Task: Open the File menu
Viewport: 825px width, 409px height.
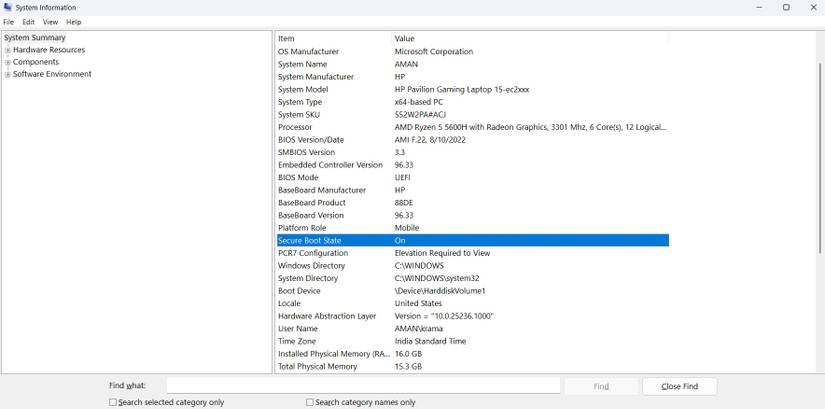Action: (9, 22)
